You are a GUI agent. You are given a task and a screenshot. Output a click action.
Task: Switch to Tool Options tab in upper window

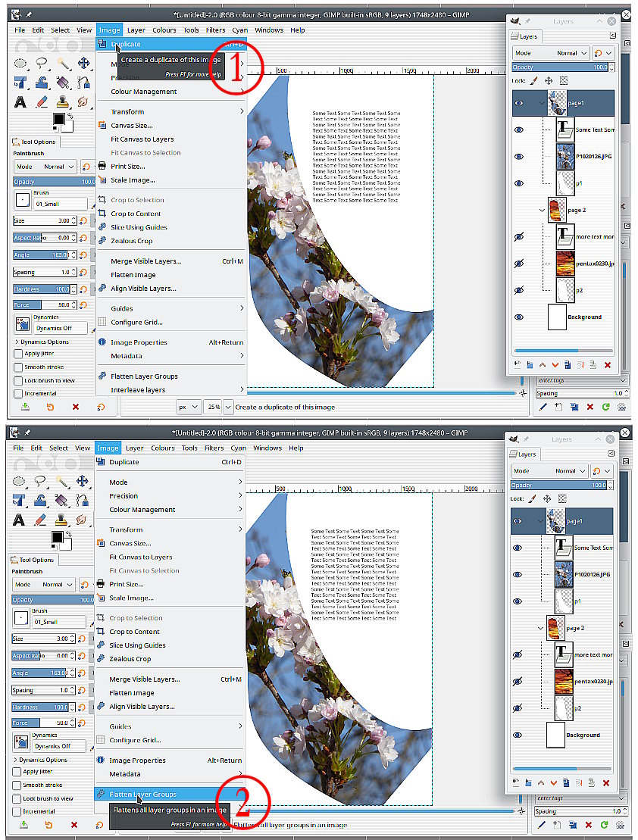[x=34, y=142]
